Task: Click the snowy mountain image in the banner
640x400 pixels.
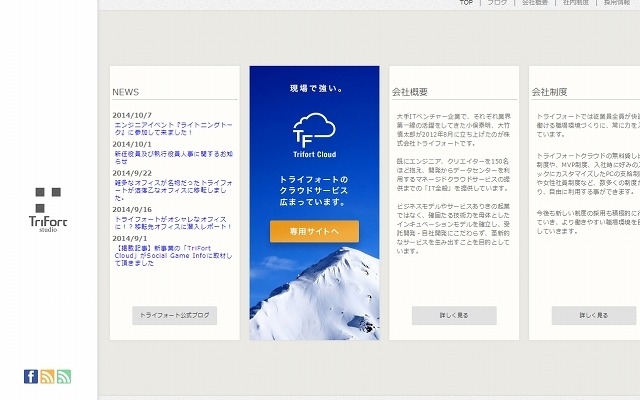Action: [314, 294]
